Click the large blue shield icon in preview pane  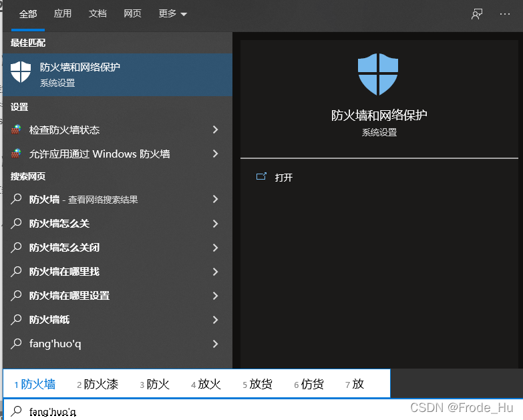378,74
